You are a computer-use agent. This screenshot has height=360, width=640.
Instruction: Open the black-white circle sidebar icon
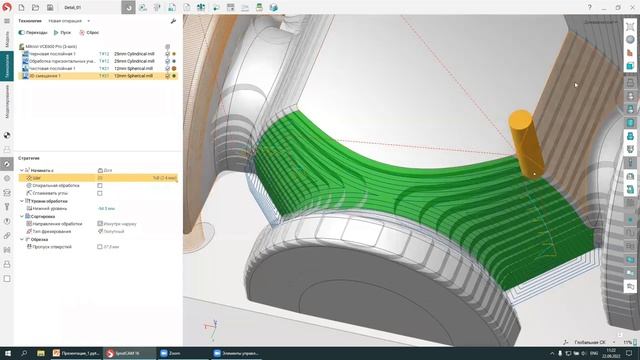pos(7,135)
